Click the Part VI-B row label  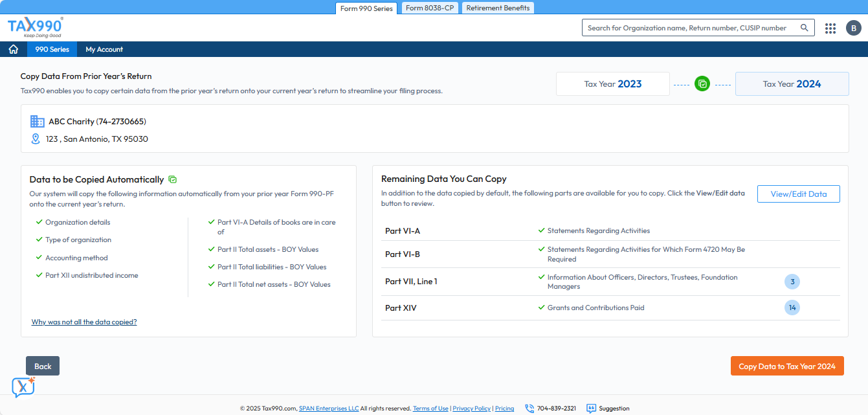click(x=403, y=254)
